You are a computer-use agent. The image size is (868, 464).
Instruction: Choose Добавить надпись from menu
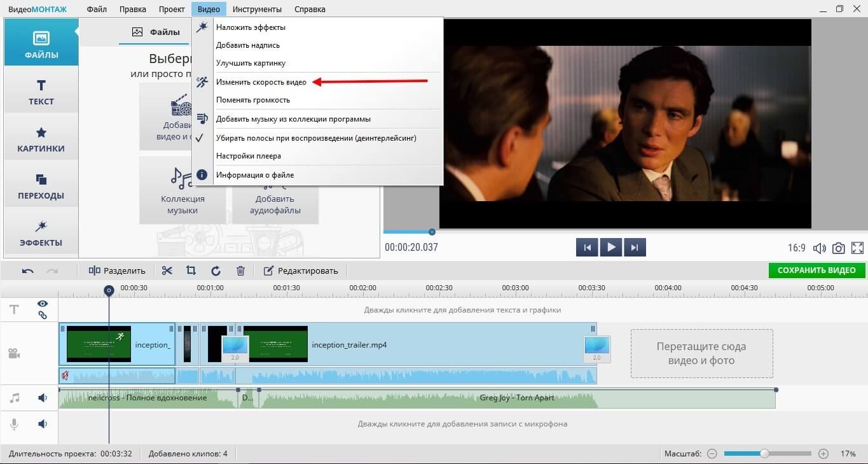(x=316, y=45)
